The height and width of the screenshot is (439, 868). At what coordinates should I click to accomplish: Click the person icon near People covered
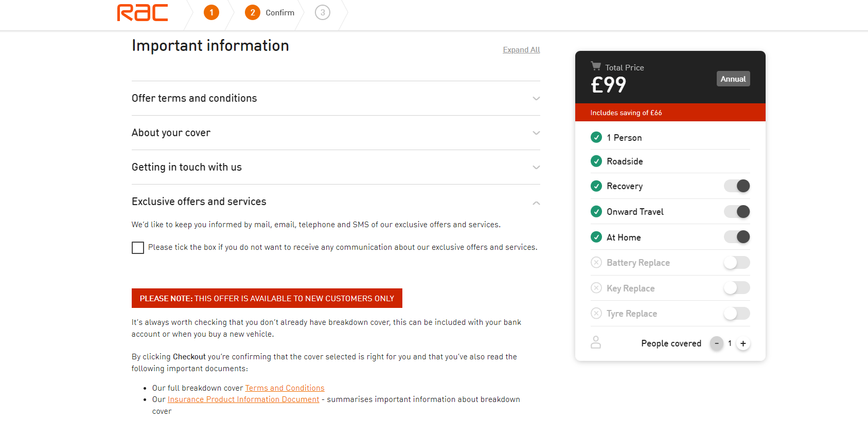[596, 342]
